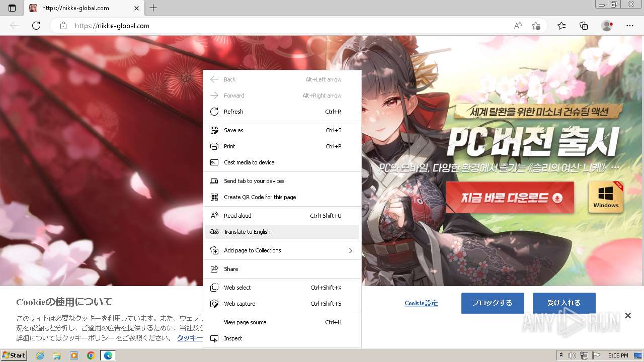The height and width of the screenshot is (362, 644).
Task: Dismiss cookie banner with X icon
Action: click(627, 316)
